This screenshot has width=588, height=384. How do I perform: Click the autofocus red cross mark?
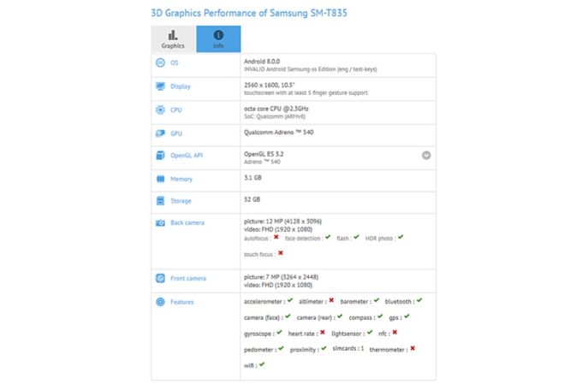coord(276,237)
